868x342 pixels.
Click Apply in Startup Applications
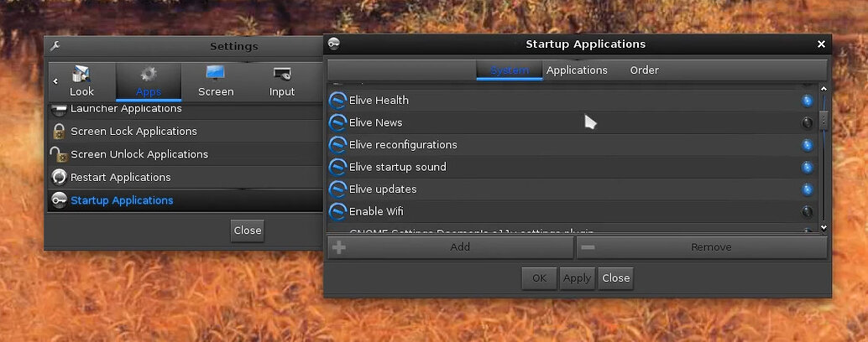(577, 278)
